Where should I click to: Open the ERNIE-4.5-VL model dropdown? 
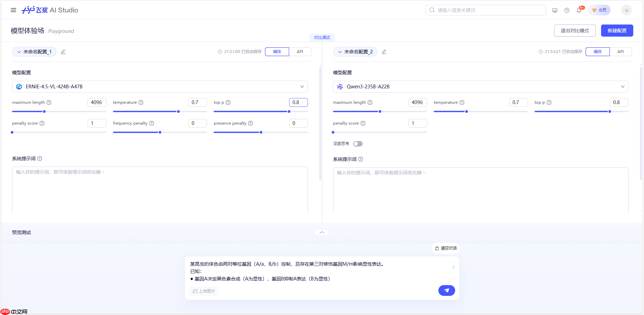[x=302, y=86]
